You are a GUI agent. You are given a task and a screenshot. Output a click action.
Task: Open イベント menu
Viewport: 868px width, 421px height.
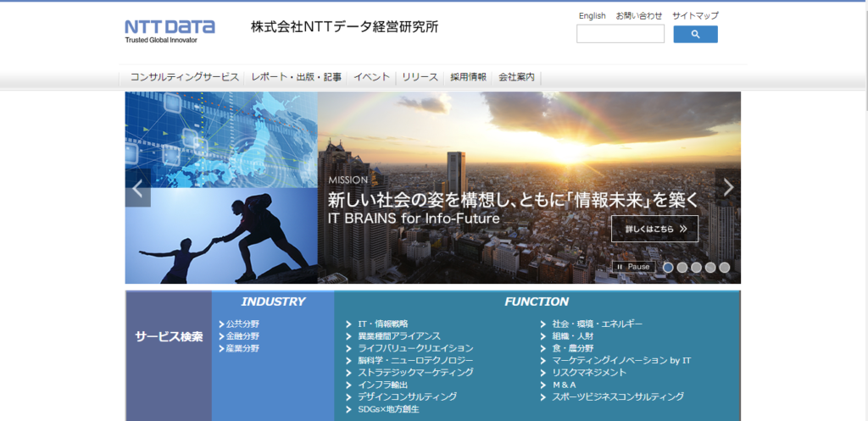tap(371, 77)
